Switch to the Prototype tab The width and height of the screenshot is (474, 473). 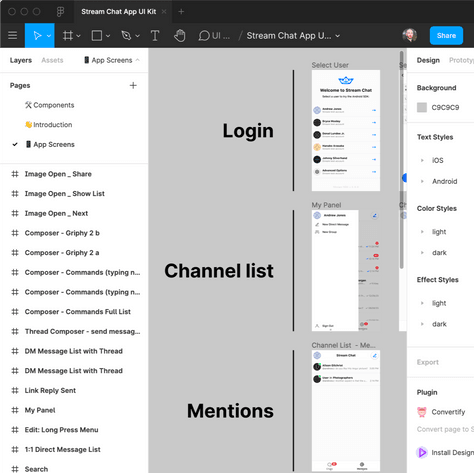tap(461, 60)
